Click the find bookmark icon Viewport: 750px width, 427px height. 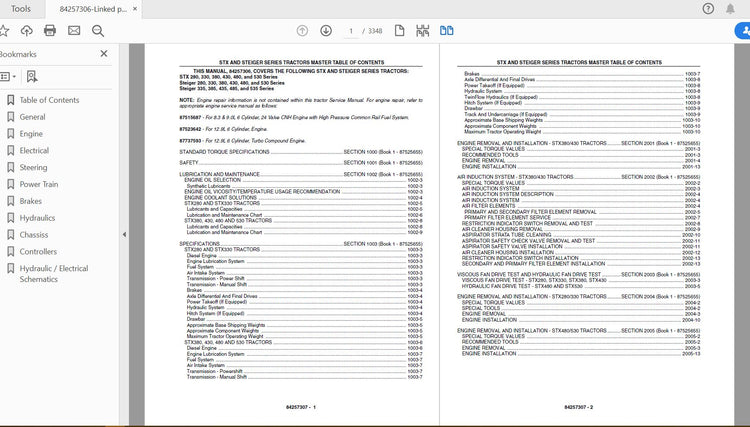[x=32, y=77]
